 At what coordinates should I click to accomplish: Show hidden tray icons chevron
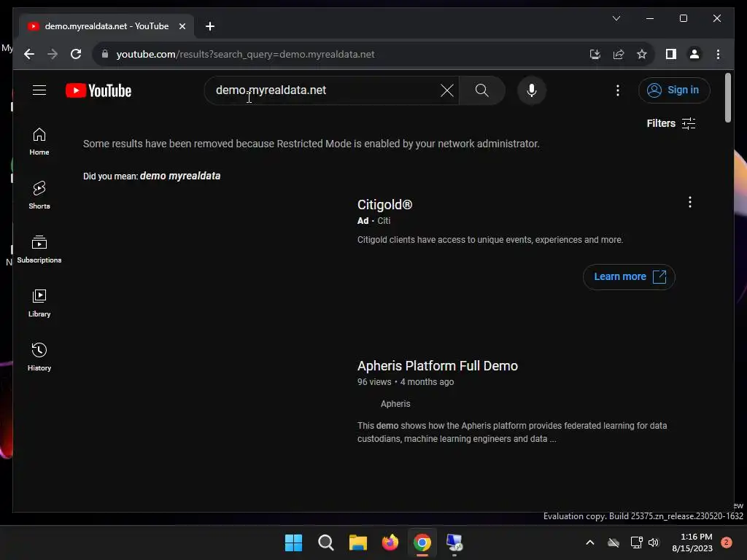click(x=589, y=542)
